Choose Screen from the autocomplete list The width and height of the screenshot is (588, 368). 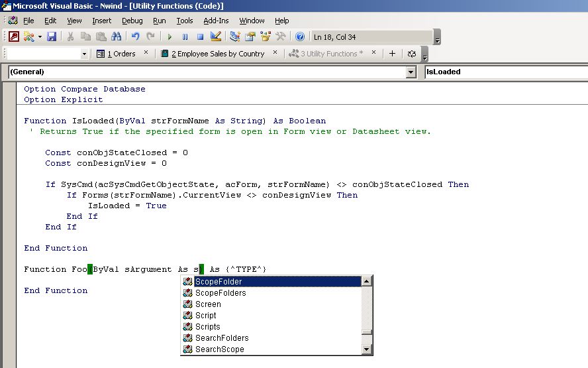click(271, 304)
